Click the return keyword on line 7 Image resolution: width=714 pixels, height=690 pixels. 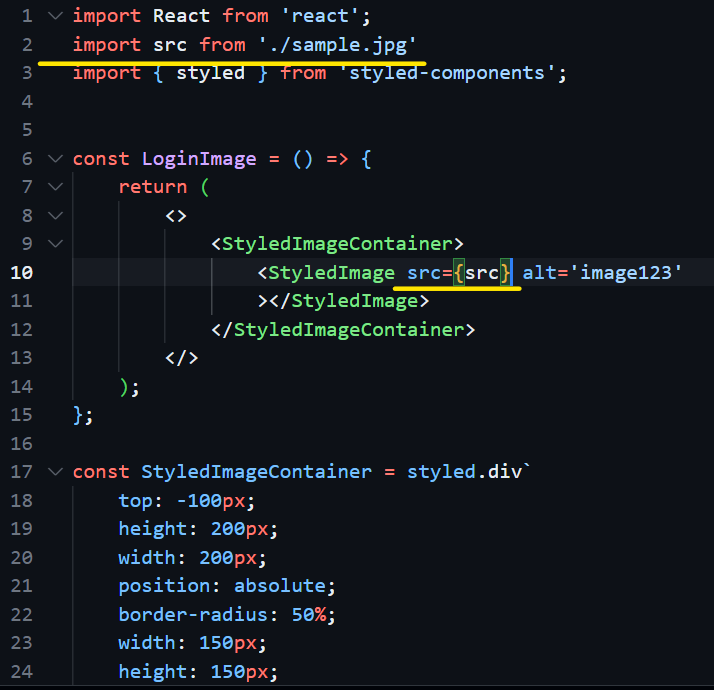click(153, 187)
